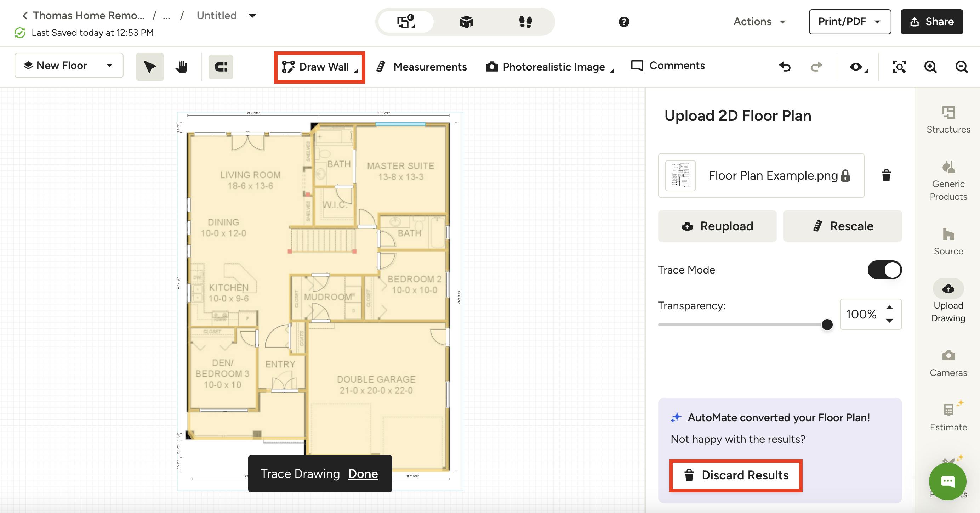This screenshot has height=513, width=980.
Task: Open the Structures sidebar panel
Action: tap(948, 119)
